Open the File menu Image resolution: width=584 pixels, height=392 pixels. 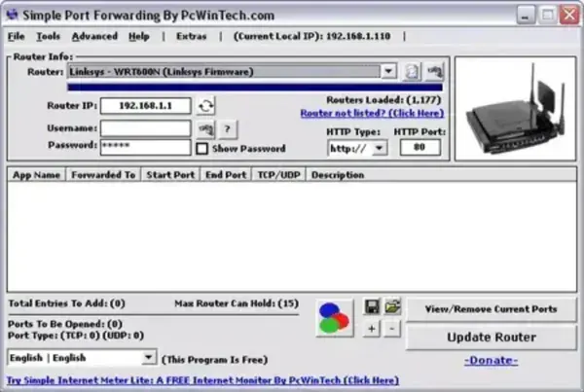coord(16,36)
